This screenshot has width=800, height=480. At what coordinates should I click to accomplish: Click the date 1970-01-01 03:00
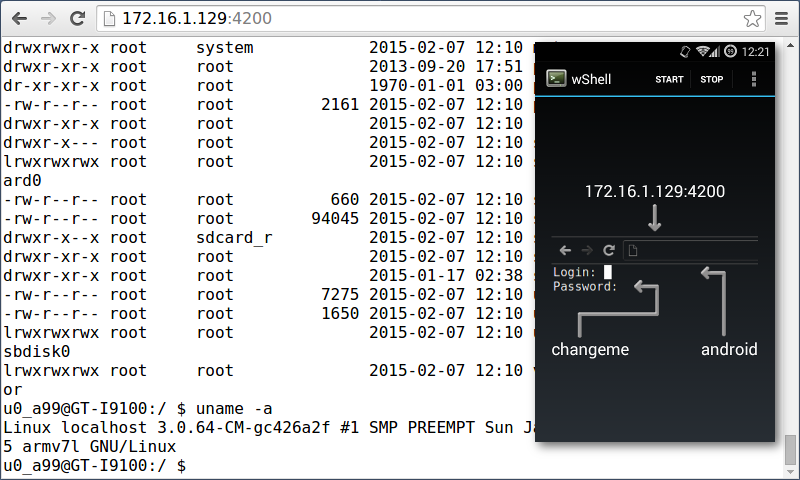pos(446,86)
